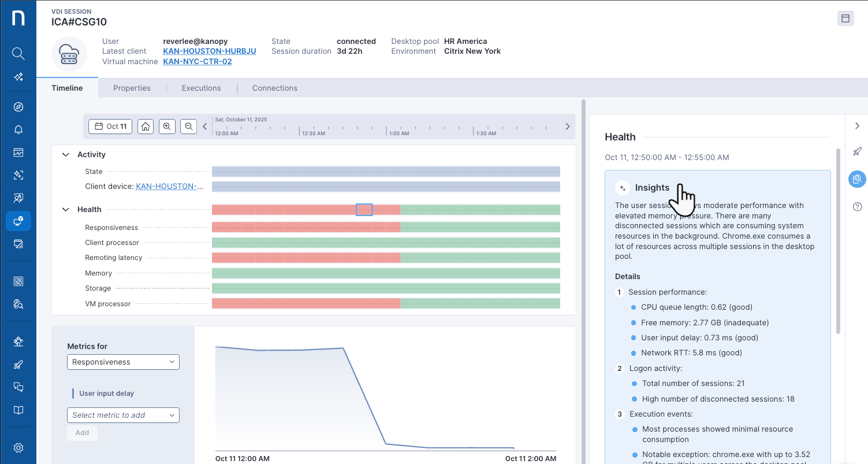Click the help question mark icon
The height and width of the screenshot is (464, 868).
[857, 207]
